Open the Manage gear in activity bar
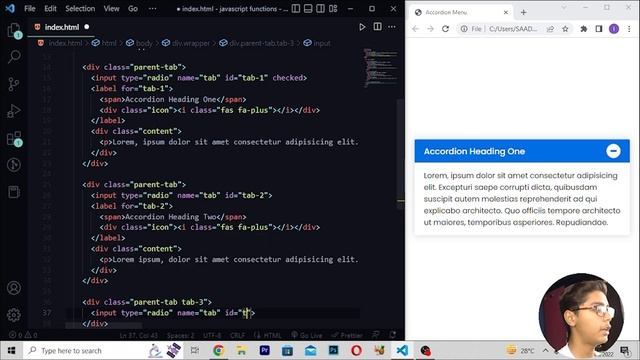This screenshot has height=360, width=640. [14, 315]
